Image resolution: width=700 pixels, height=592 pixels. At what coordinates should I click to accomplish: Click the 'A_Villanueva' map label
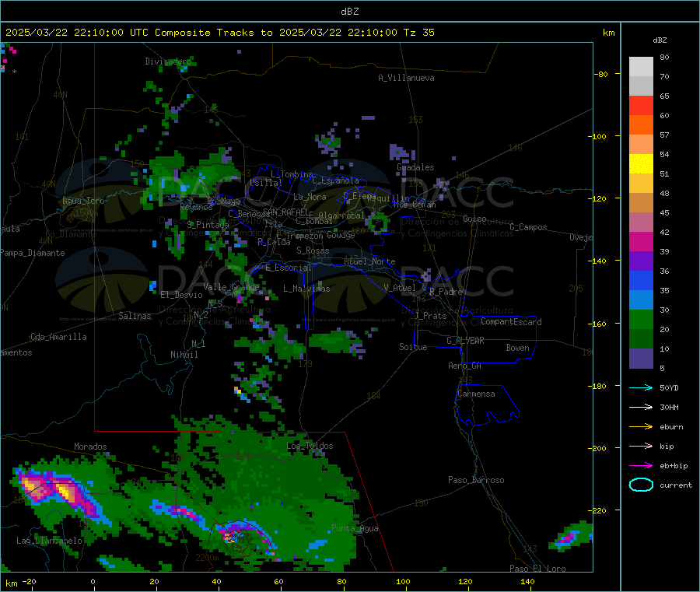(x=406, y=78)
